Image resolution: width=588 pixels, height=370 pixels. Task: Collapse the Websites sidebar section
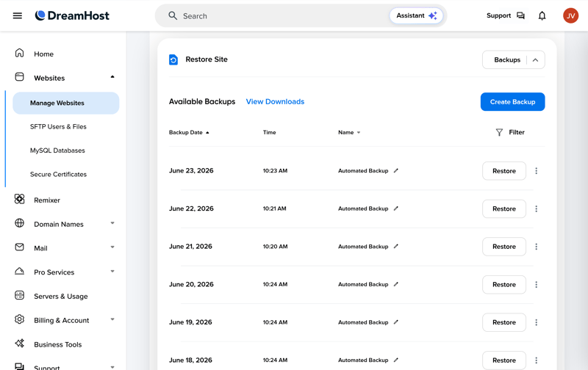point(112,77)
